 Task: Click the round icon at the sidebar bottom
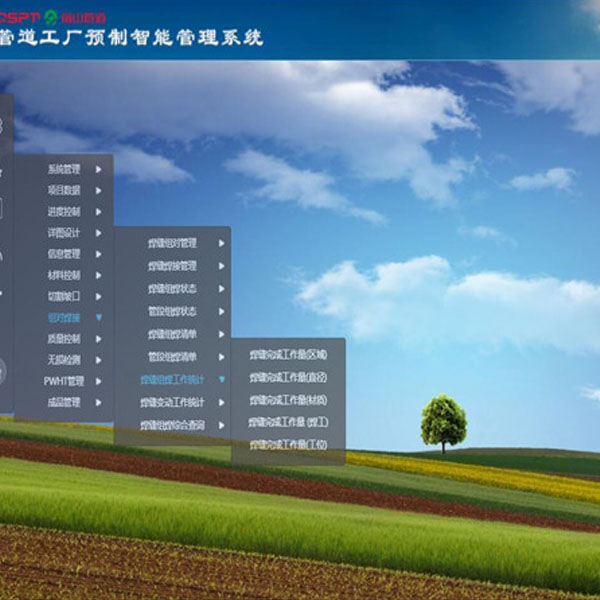point(2,371)
